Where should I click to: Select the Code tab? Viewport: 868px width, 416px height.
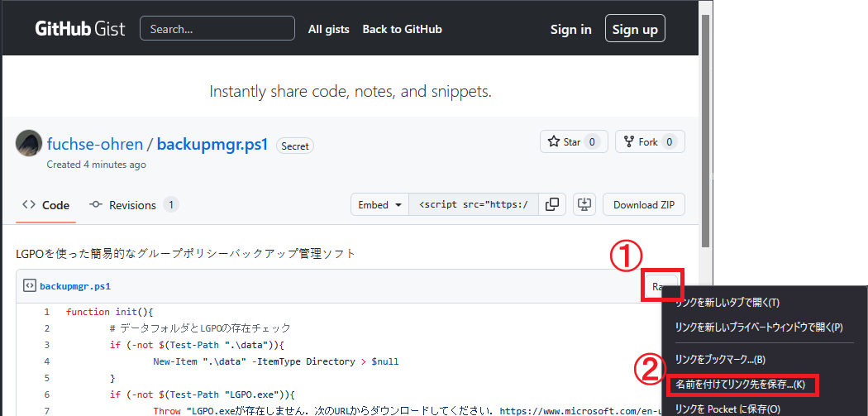point(46,205)
